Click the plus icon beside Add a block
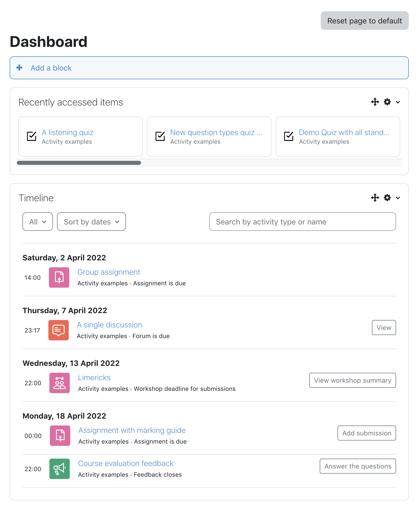 click(x=19, y=68)
